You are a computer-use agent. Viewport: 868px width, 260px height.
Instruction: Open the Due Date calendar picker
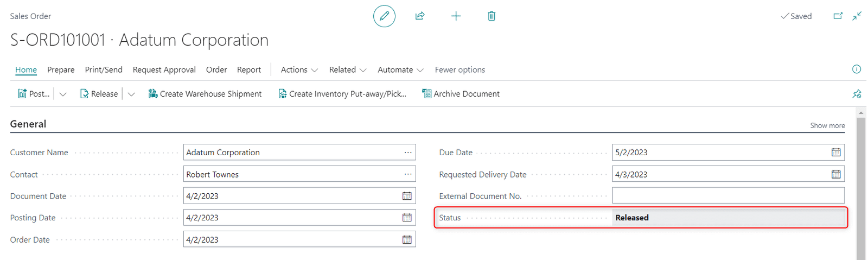tap(836, 153)
